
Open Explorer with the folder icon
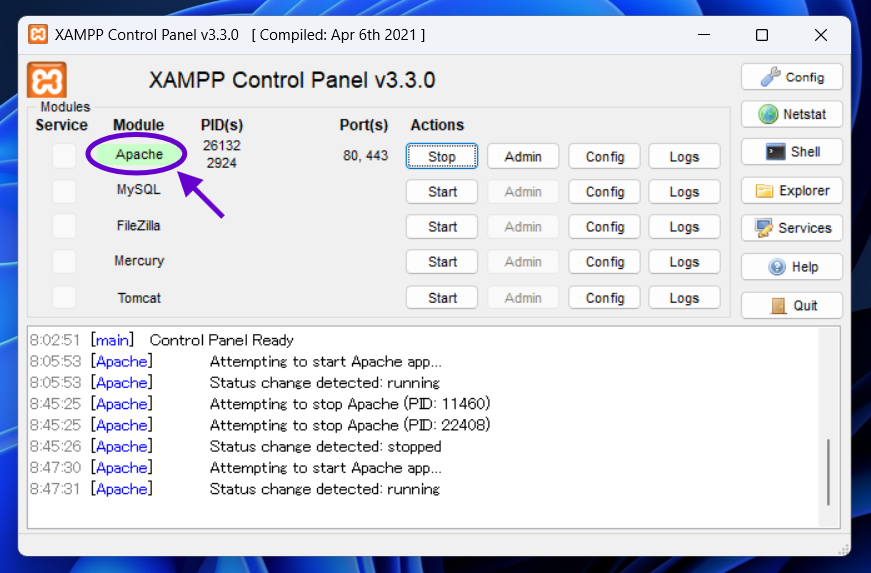pos(791,191)
